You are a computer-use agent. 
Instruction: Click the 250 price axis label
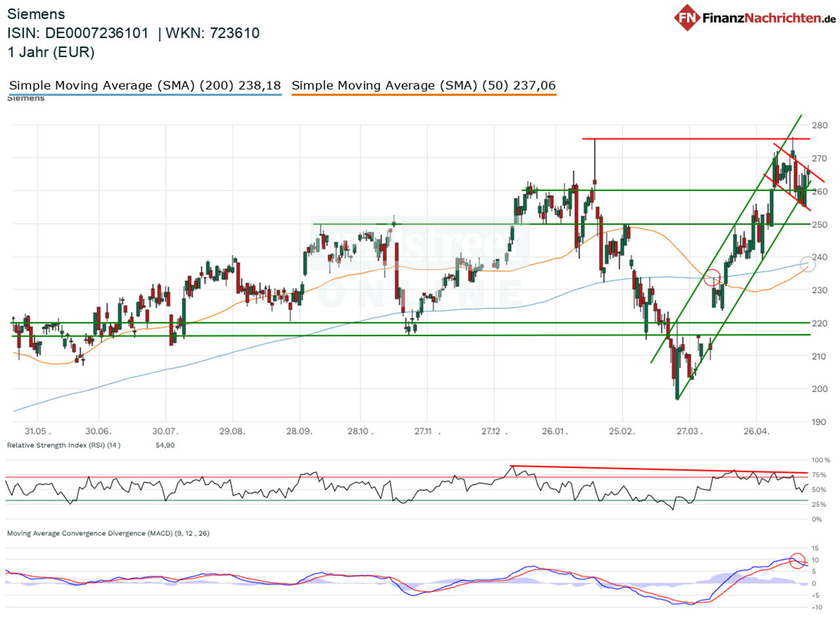click(x=821, y=224)
